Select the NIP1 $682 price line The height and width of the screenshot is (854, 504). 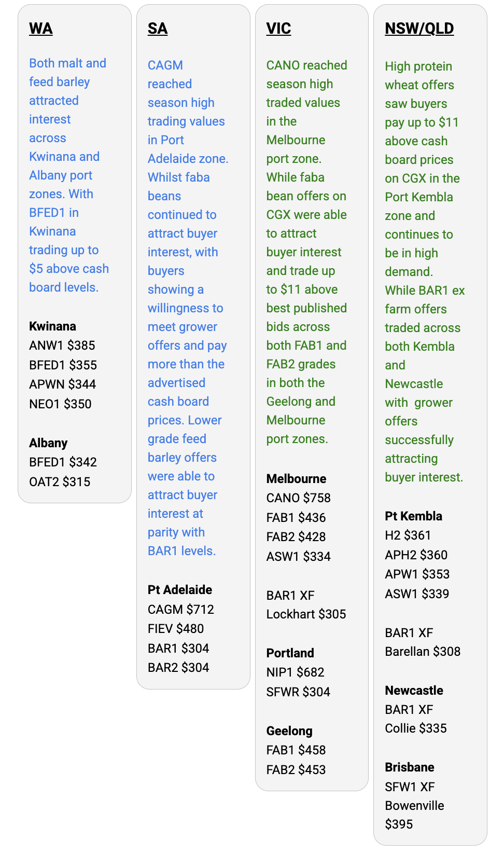click(295, 672)
